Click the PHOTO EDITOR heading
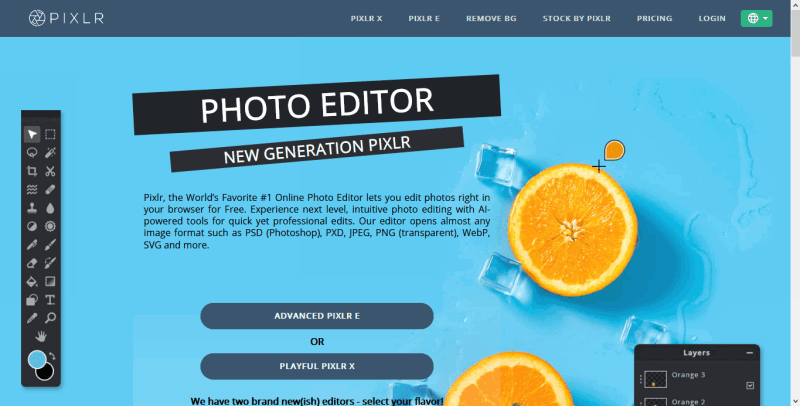The image size is (800, 406). (316, 105)
